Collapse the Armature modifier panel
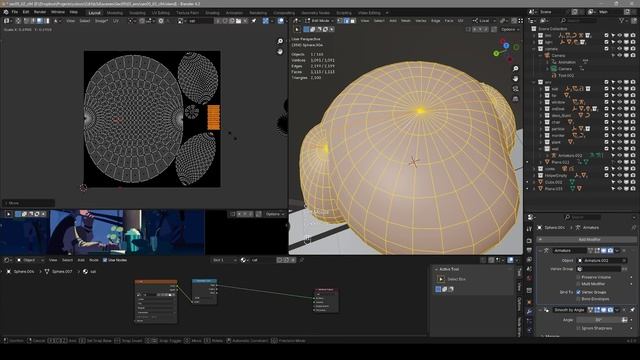Image resolution: width=640 pixels, height=360 pixels. pyautogui.click(x=540, y=251)
